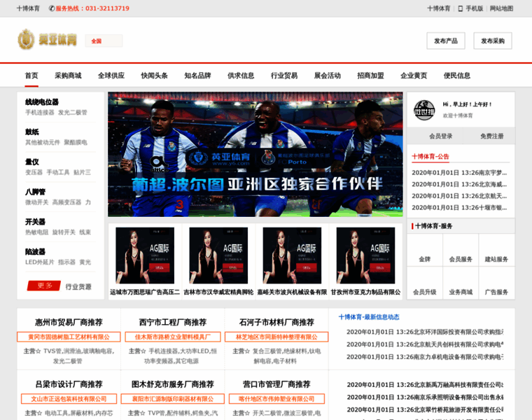532x420 pixels.
Task: Click the Porto football banner image
Action: pos(255,155)
